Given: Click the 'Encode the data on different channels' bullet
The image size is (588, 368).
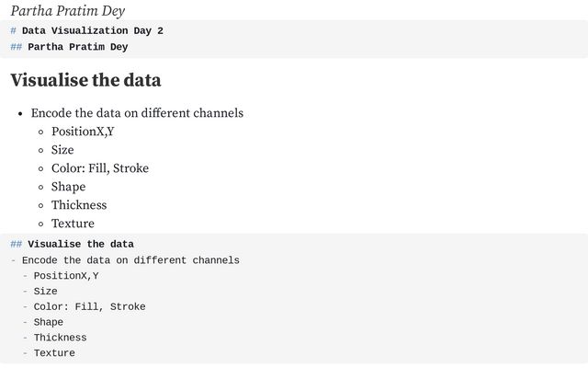Looking at the screenshot, I should point(137,113).
